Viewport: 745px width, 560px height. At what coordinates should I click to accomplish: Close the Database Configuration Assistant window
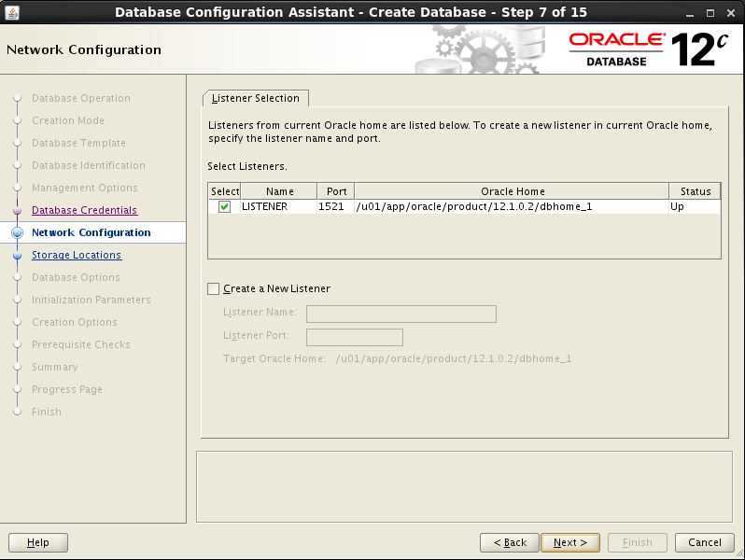pyautogui.click(x=731, y=13)
